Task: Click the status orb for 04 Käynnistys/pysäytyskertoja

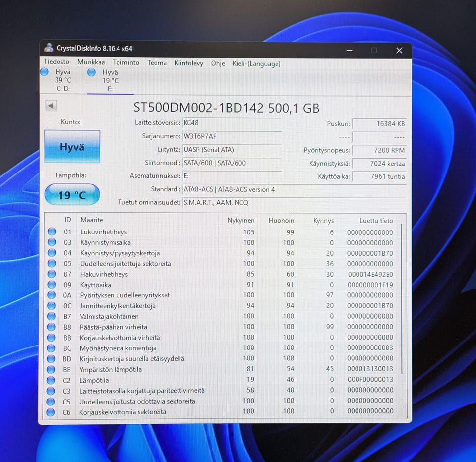Action: click(52, 252)
